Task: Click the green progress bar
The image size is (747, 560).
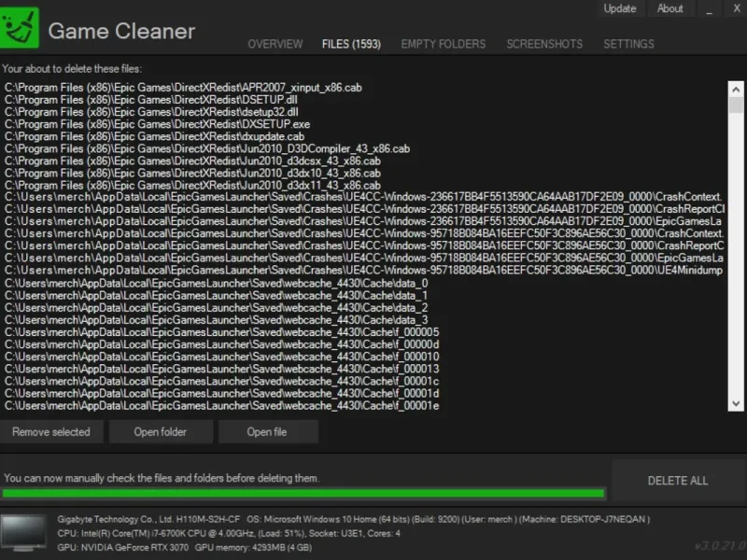Action: coord(303,494)
